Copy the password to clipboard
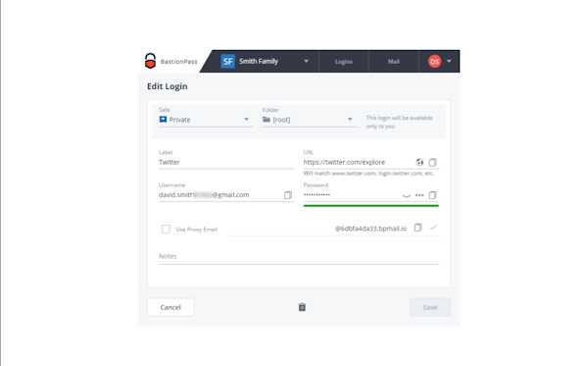The height and width of the screenshot is (366, 588). (x=432, y=195)
